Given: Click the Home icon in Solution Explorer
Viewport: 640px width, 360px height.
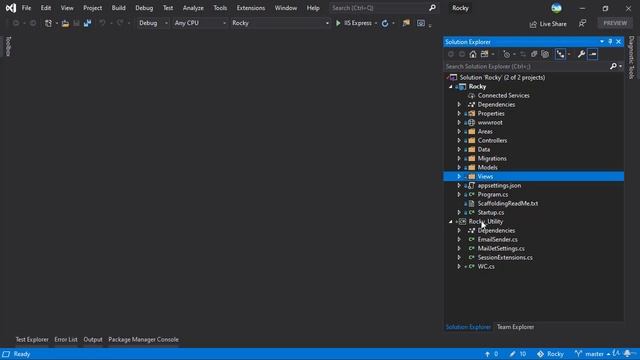Looking at the screenshot, I should (x=473, y=54).
